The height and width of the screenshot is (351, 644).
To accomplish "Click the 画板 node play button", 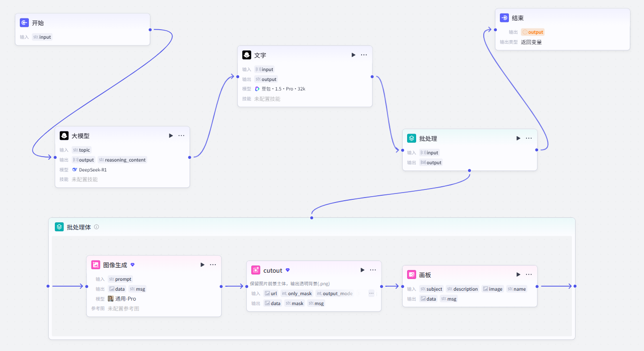I will [518, 274].
